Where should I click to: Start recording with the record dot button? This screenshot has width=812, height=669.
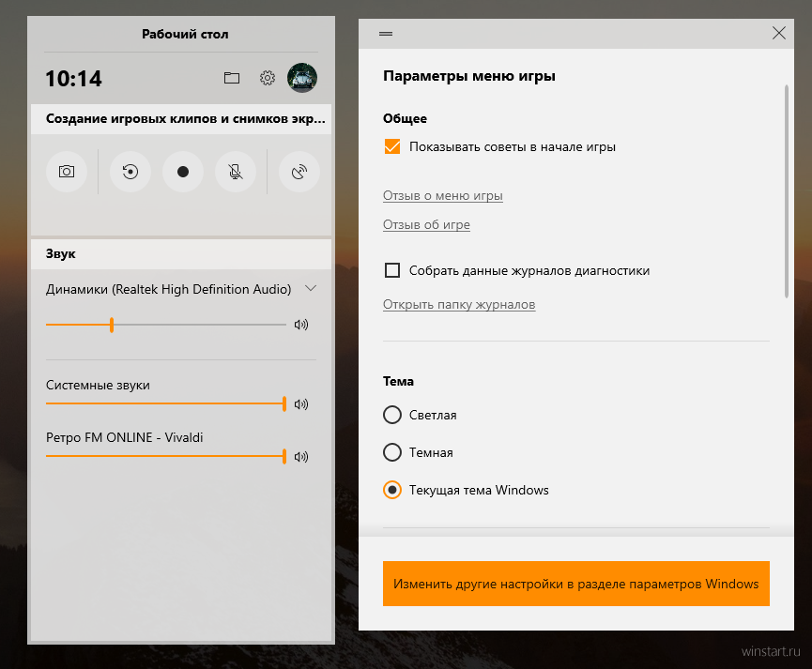pos(183,172)
